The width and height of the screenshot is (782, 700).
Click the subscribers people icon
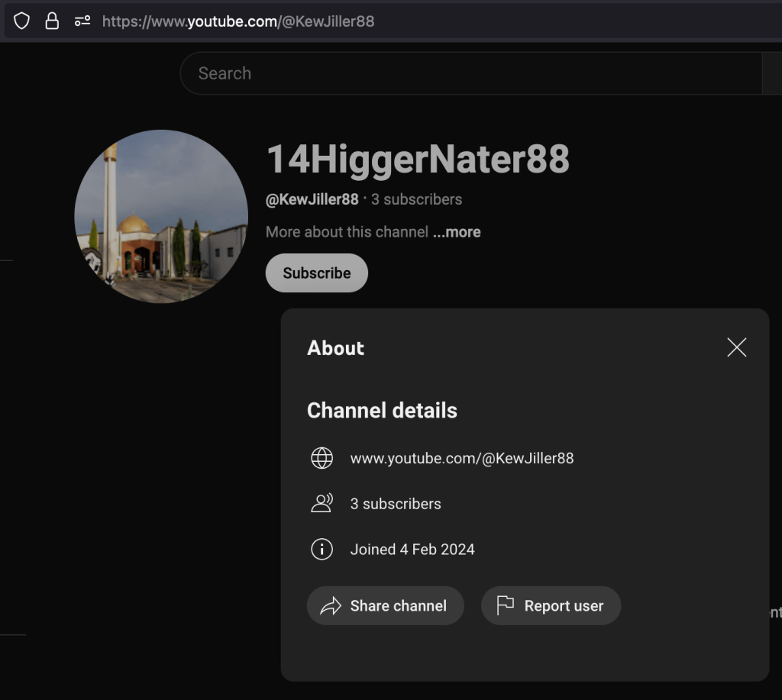[x=322, y=504]
